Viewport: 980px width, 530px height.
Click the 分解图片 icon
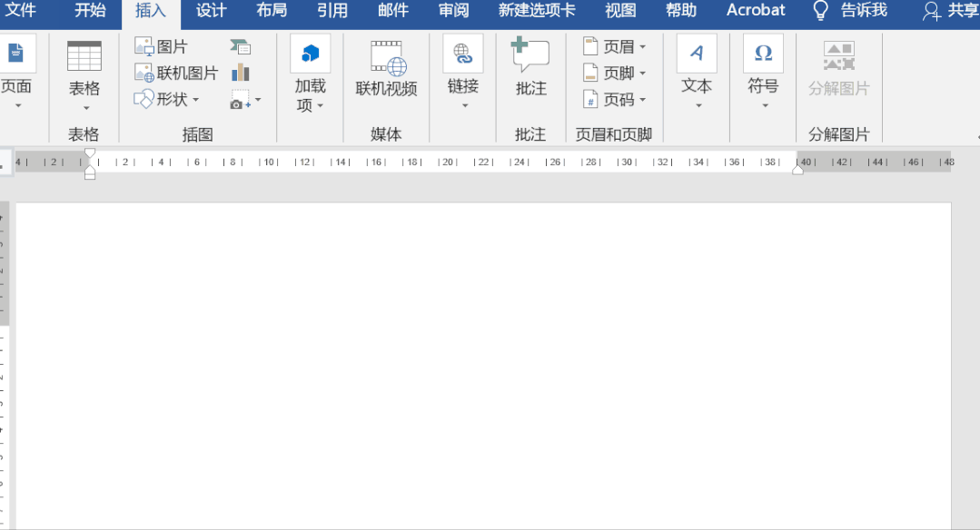[838, 56]
